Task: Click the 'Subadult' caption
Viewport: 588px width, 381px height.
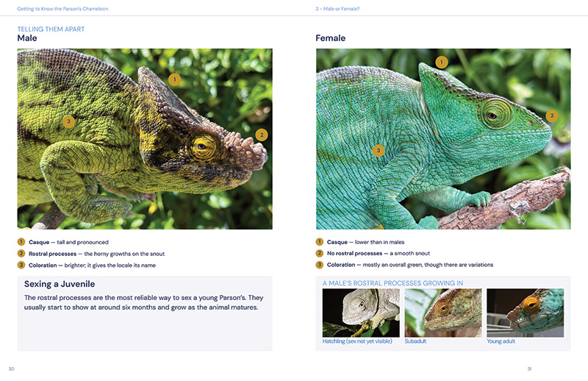Action: (x=415, y=341)
